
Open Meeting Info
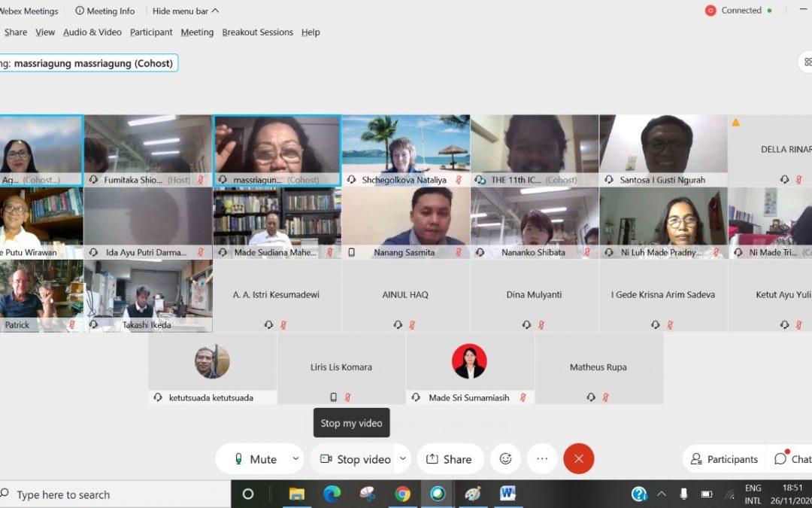[x=105, y=11]
